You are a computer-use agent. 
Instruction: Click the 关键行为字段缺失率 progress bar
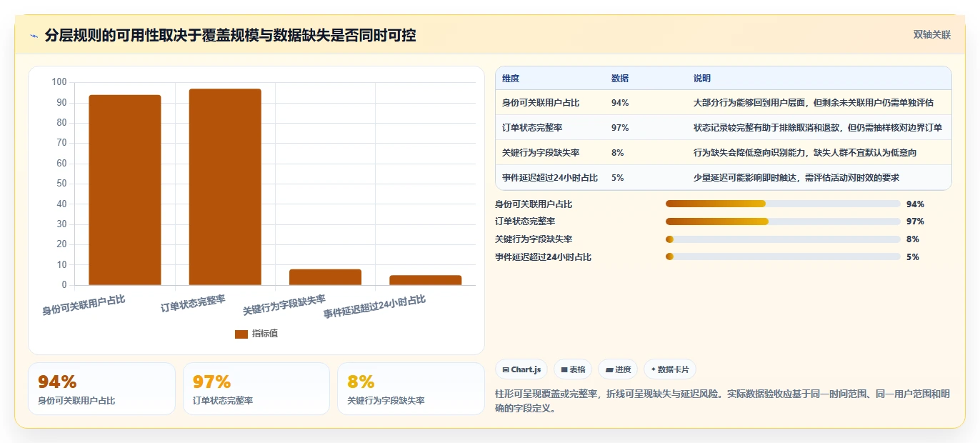tap(783, 239)
